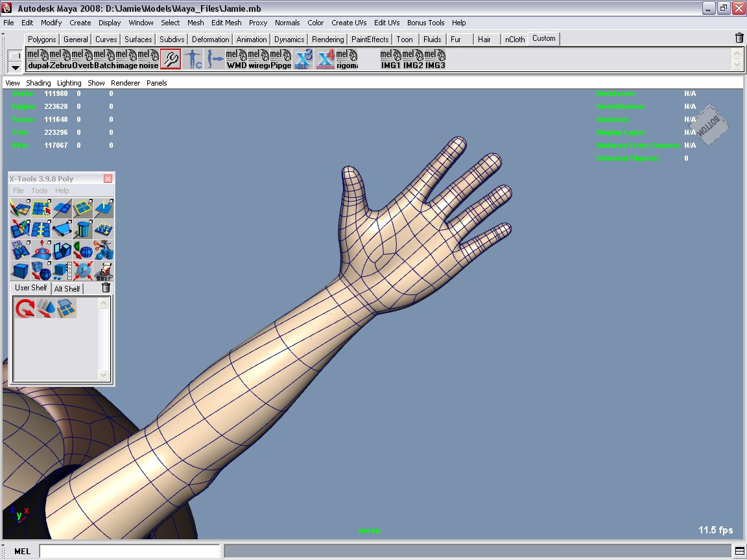Run the wiregr MEL shelf script
The height and width of the screenshot is (560, 747).
pyautogui.click(x=259, y=59)
